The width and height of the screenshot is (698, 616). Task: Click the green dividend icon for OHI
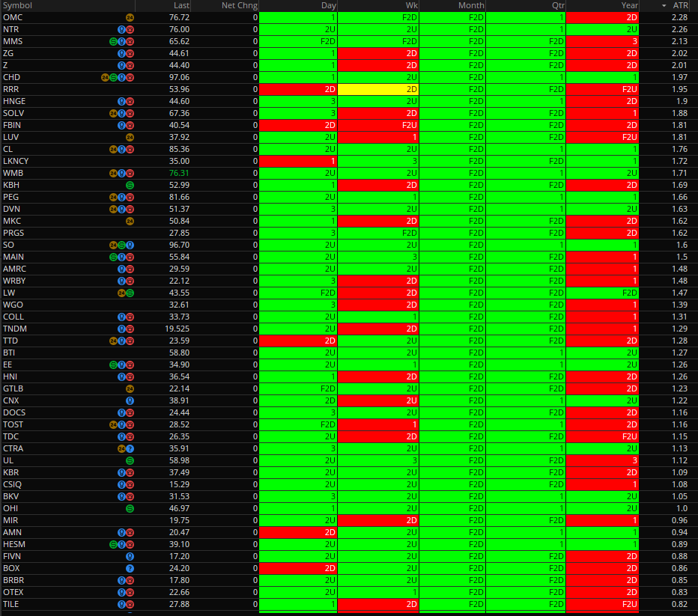pyautogui.click(x=130, y=509)
